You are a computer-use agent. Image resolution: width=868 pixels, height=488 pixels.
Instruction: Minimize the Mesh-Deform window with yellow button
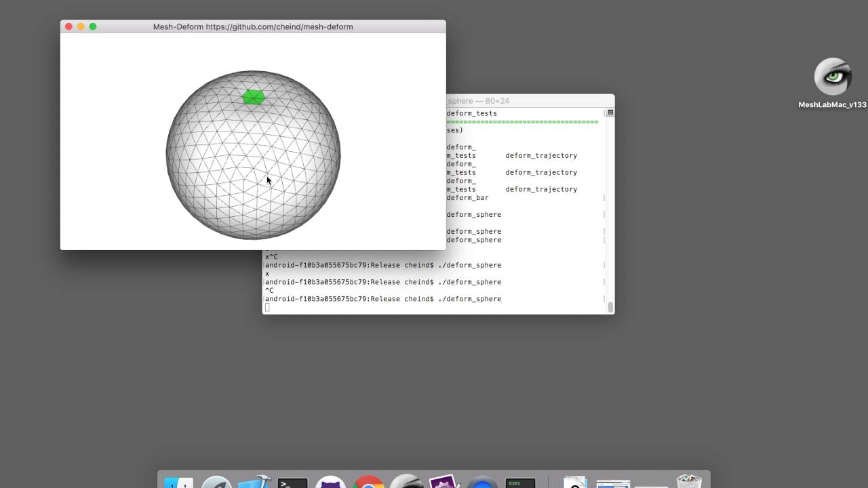point(81,26)
